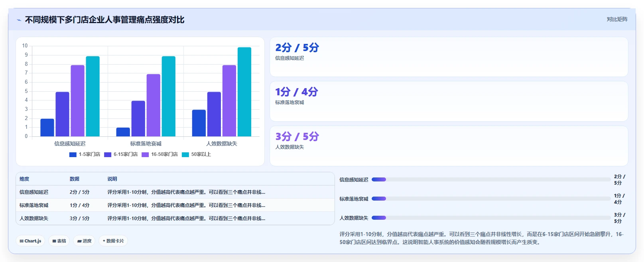Click the title icon beside the heading
Image resolution: width=644 pixels, height=262 pixels.
[19, 20]
